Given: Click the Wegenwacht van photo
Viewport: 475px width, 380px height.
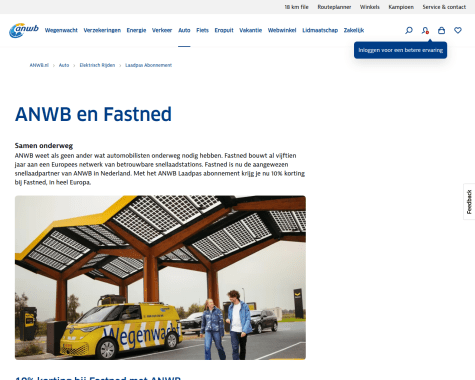Looking at the screenshot, I should [x=160, y=278].
